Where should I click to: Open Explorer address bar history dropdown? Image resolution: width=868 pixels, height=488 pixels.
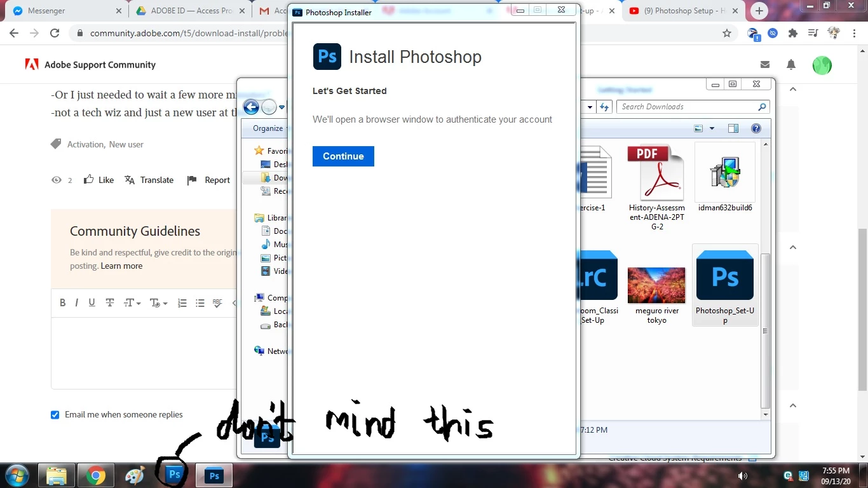pos(590,107)
